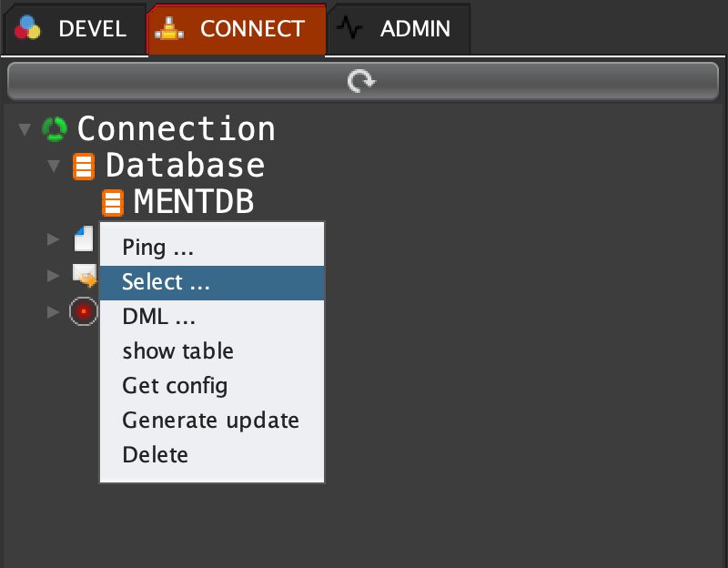Collapse the Database tree node
Viewport: 728px width, 568px height.
tap(54, 167)
